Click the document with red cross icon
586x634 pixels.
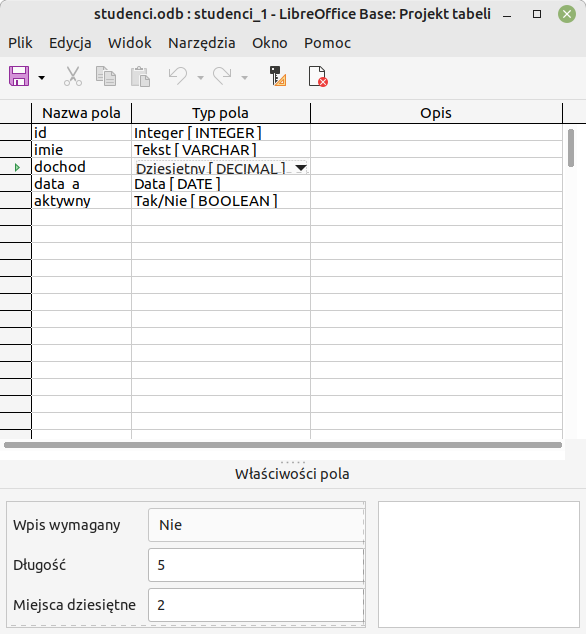point(317,76)
